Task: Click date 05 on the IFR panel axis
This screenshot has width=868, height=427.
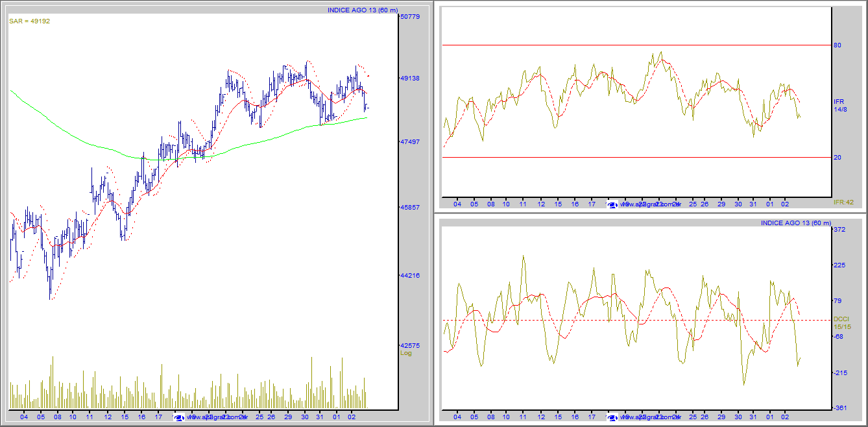Action: click(474, 204)
